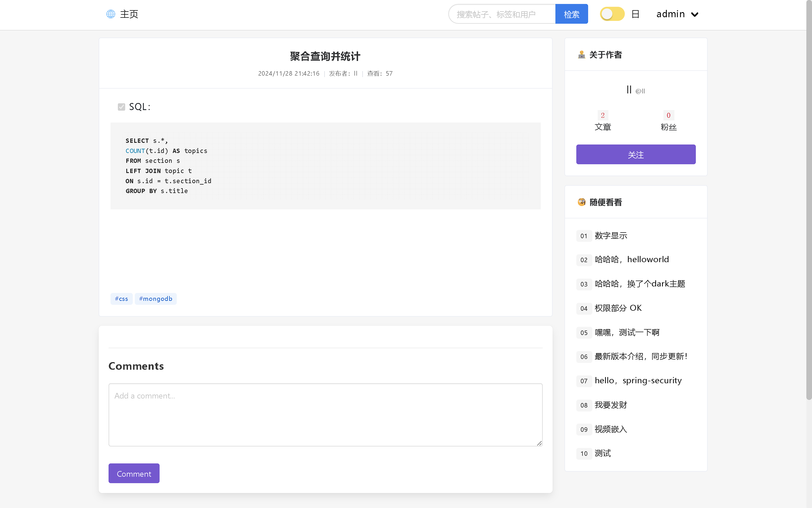The height and width of the screenshot is (508, 812).
Task: Click the COUNT(t.id) AS topics code line
Action: tap(166, 151)
